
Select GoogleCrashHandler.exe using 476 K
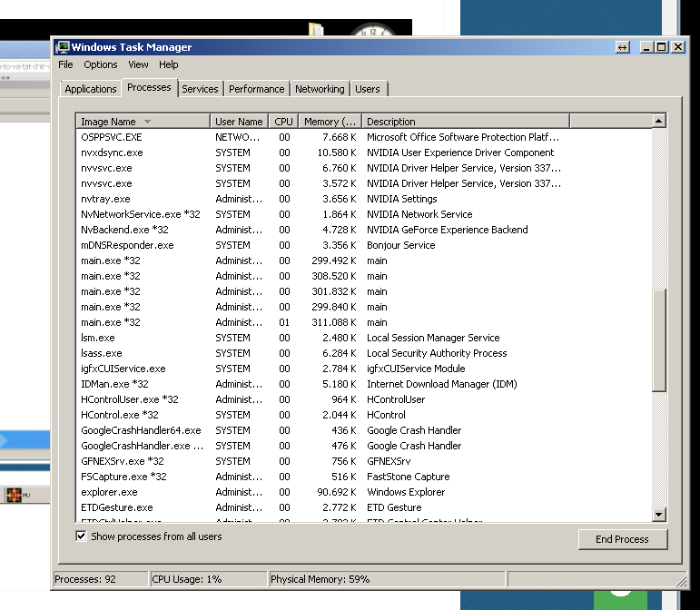364,446
